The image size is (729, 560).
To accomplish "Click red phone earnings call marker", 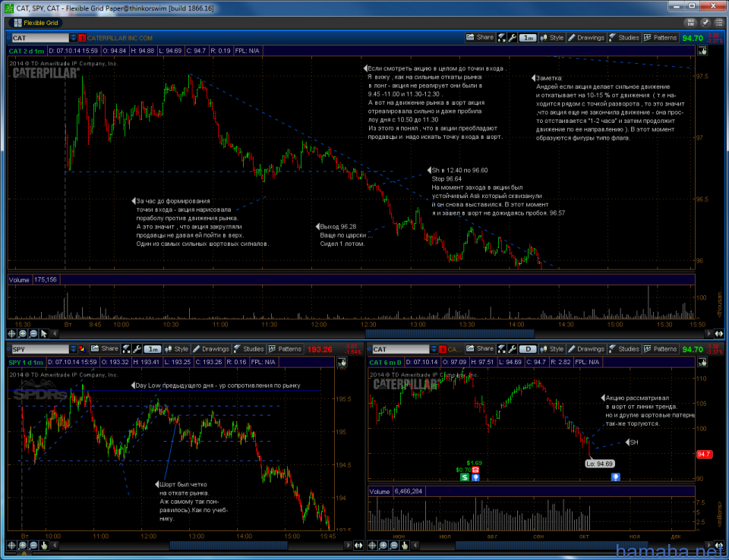I will 475,470.
